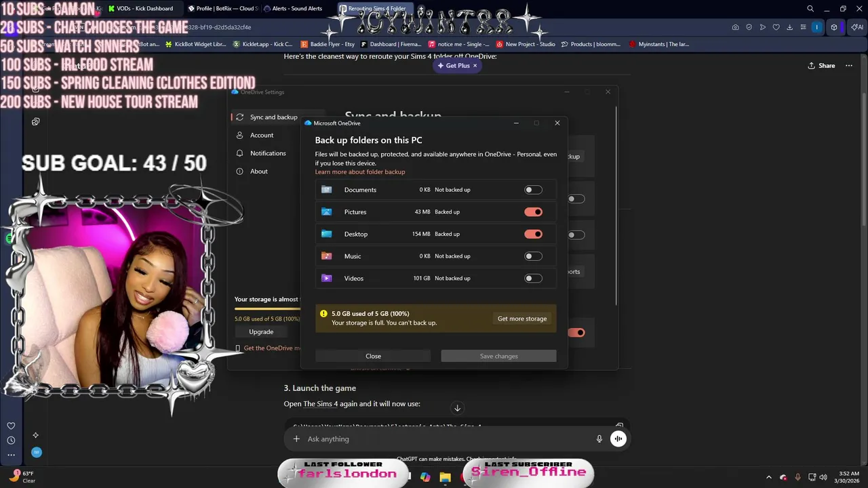Start ChatGPT voice mode
Image resolution: width=868 pixels, height=488 pixels.
click(x=618, y=439)
